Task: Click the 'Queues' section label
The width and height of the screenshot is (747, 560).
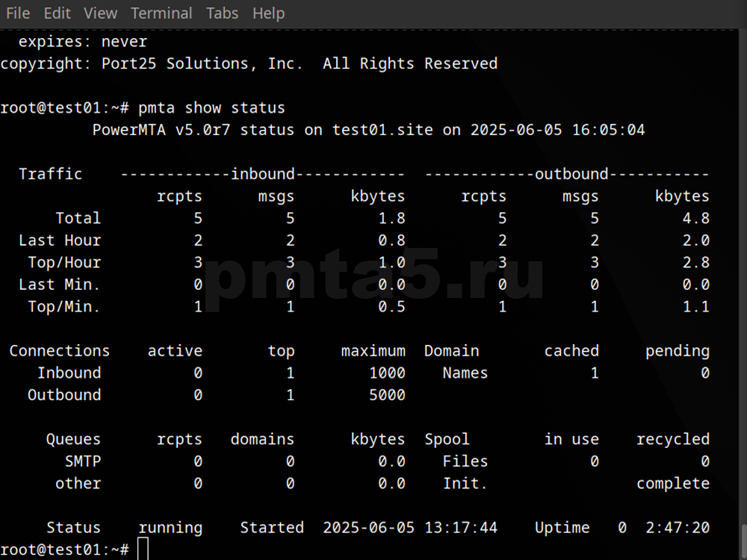Action: [73, 440]
